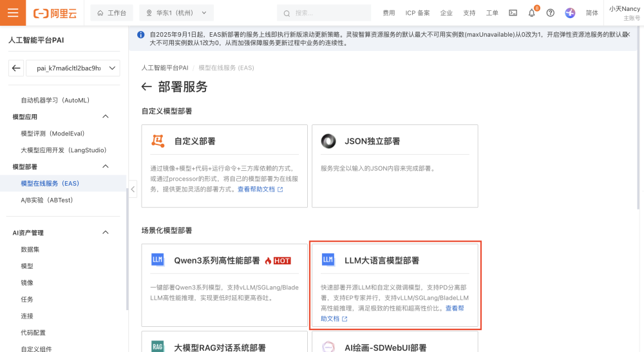
Task: Click the Qwen3 card LLM icon
Action: click(x=158, y=260)
